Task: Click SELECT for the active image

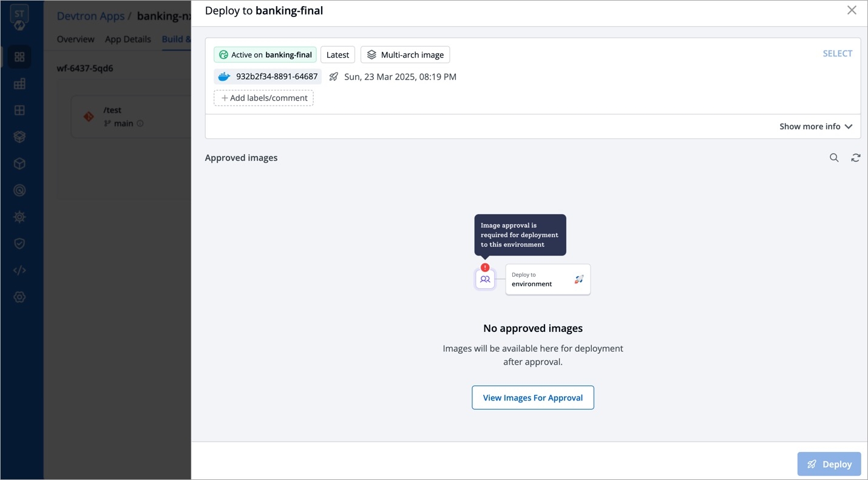Action: coord(838,53)
